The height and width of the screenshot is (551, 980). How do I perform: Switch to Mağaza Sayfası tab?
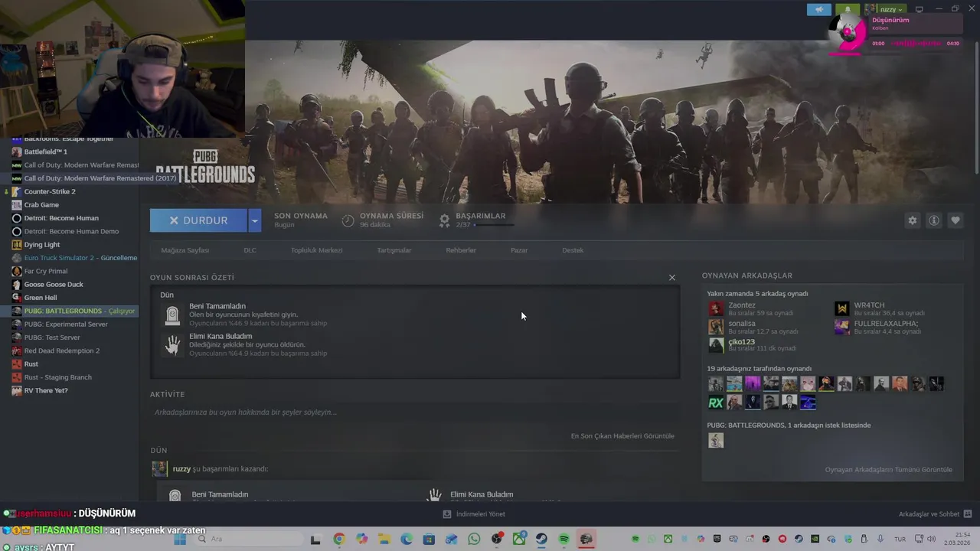click(185, 250)
